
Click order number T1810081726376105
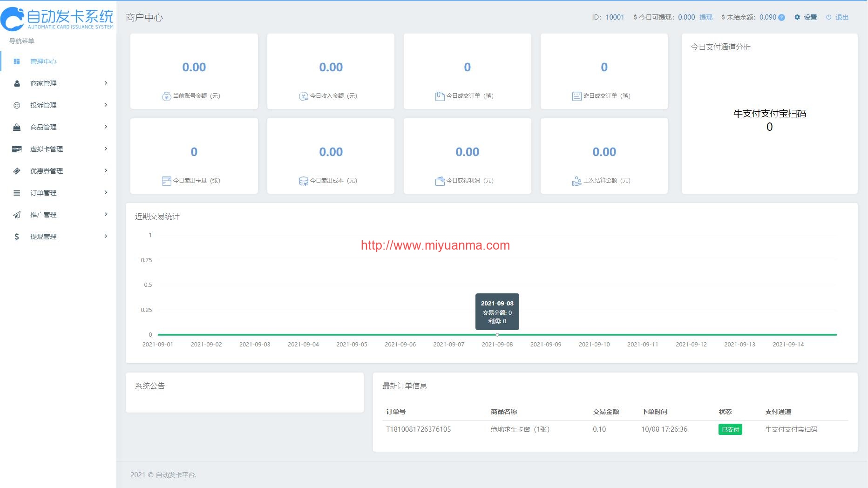[418, 429]
